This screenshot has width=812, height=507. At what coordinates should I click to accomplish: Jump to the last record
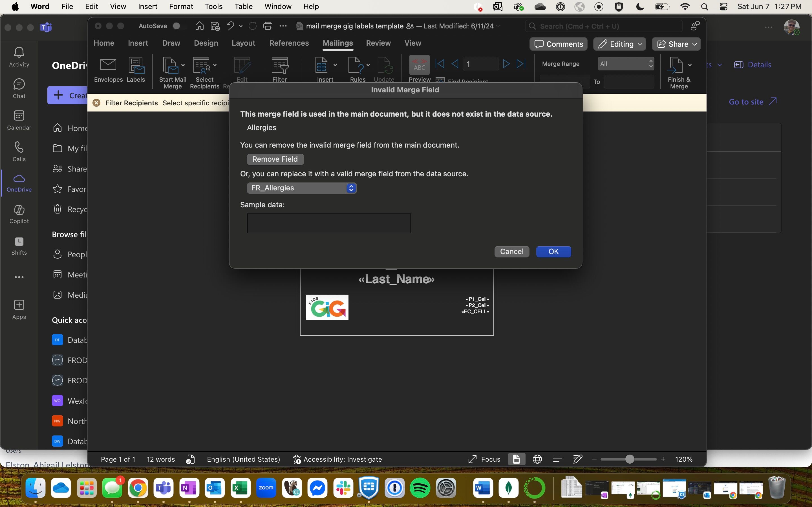pyautogui.click(x=521, y=64)
